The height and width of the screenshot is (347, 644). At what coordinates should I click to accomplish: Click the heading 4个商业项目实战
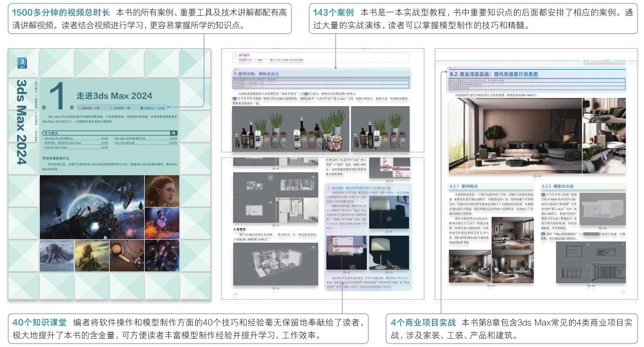(x=423, y=322)
